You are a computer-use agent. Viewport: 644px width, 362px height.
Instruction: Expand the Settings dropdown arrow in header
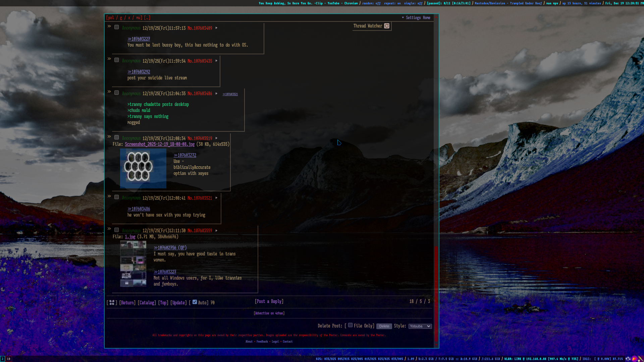403,17
